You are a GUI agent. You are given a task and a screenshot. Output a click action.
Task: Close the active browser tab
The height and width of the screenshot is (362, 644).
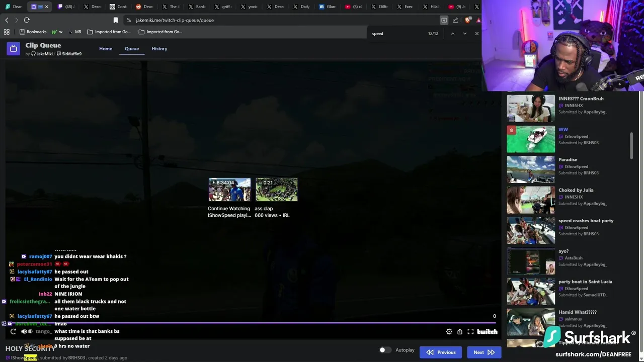pos(46,7)
